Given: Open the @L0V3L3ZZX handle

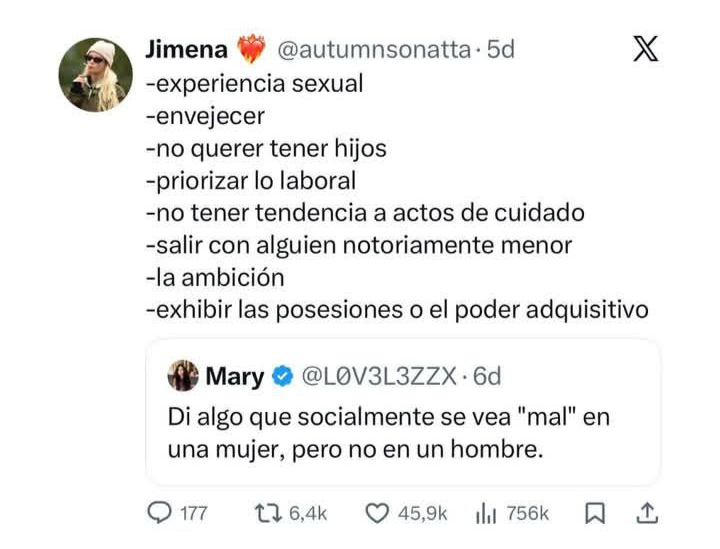Looking at the screenshot, I should pyautogui.click(x=378, y=377).
